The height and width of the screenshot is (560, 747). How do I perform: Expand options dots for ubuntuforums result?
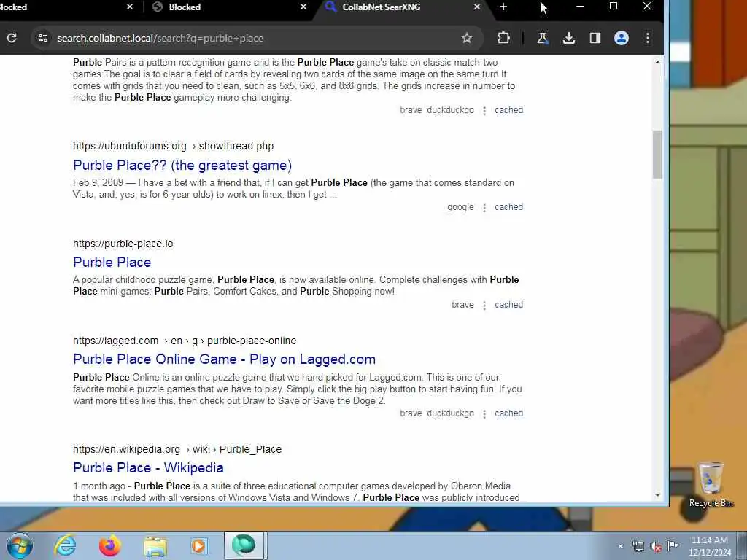click(x=484, y=208)
